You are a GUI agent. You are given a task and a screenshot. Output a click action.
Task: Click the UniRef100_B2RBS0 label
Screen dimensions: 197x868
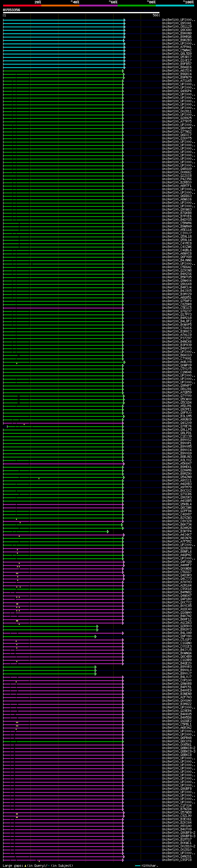click(177, 183)
